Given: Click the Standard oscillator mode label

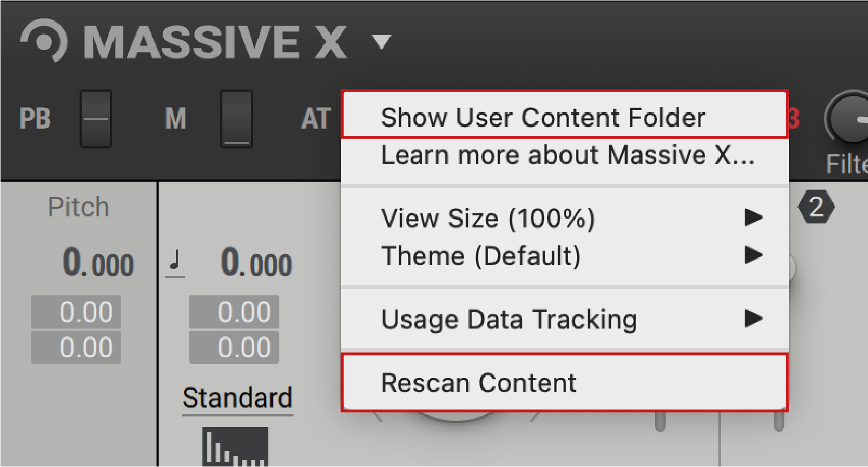Looking at the screenshot, I should click(237, 398).
